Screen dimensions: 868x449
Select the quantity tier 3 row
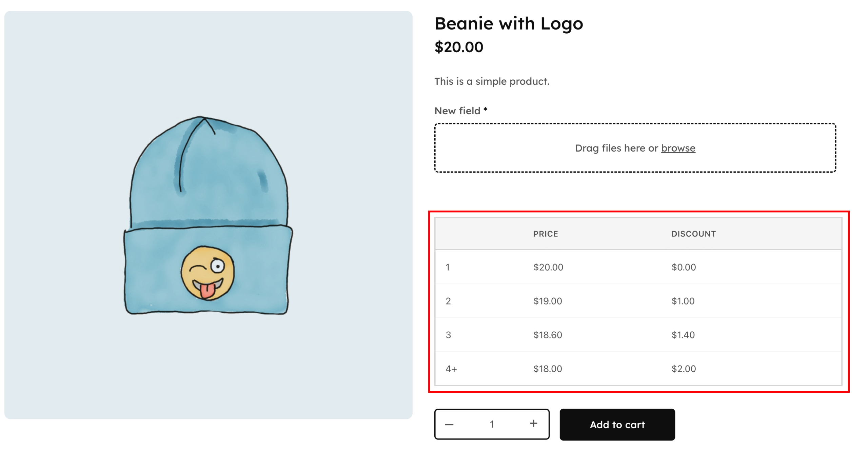576,335
